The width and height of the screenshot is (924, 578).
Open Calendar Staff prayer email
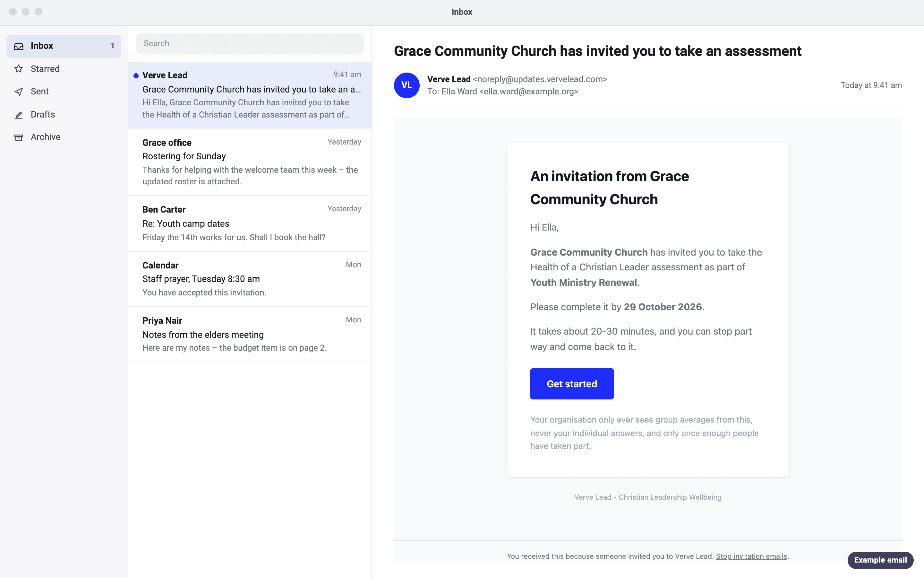(250, 279)
